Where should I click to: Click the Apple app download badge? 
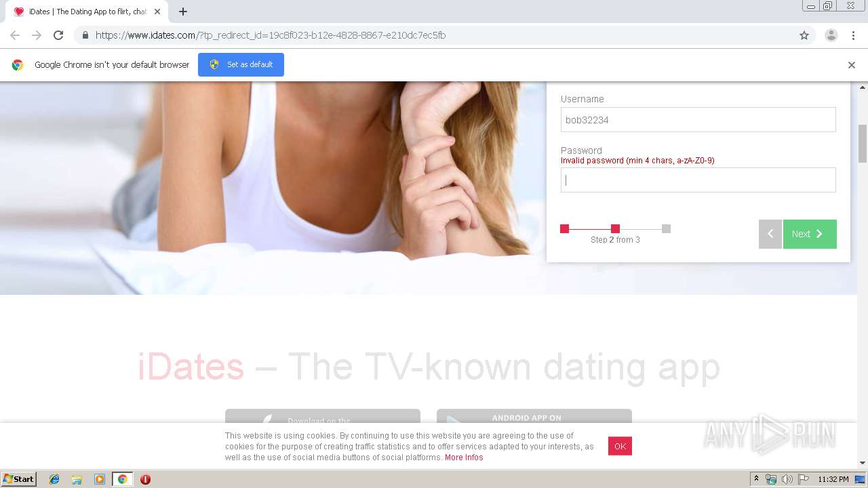tap(323, 416)
